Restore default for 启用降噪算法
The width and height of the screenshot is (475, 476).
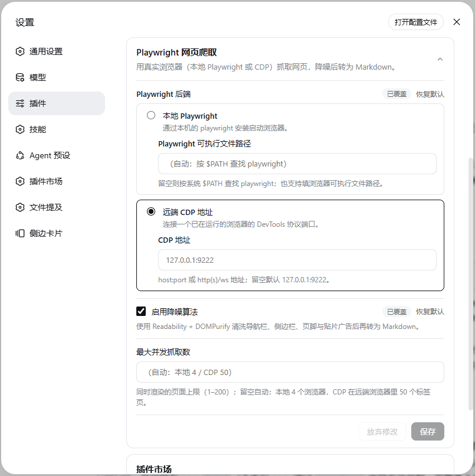[x=430, y=311]
